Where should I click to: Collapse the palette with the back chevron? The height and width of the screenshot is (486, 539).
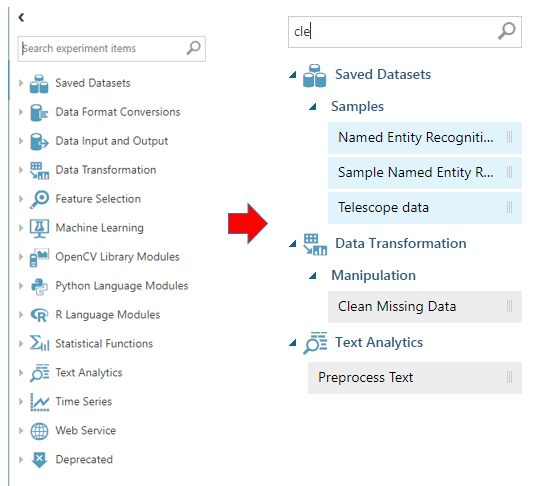coord(21,17)
